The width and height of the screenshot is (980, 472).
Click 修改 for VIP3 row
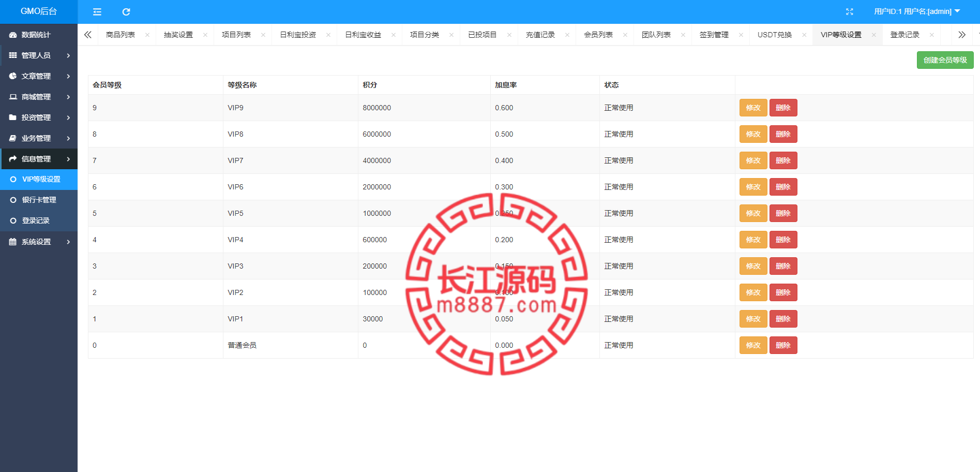pyautogui.click(x=753, y=266)
